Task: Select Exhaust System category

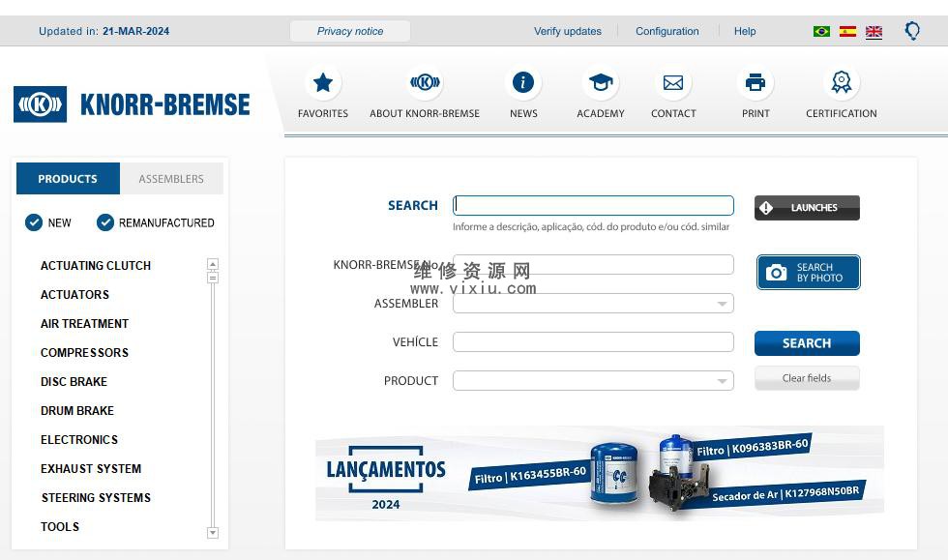Action: (91, 469)
